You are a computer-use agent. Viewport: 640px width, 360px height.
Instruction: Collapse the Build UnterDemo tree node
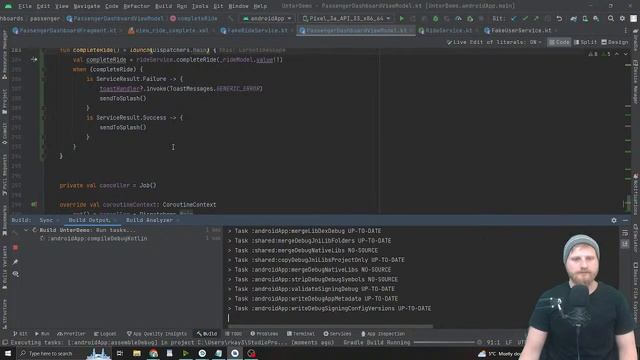26,230
